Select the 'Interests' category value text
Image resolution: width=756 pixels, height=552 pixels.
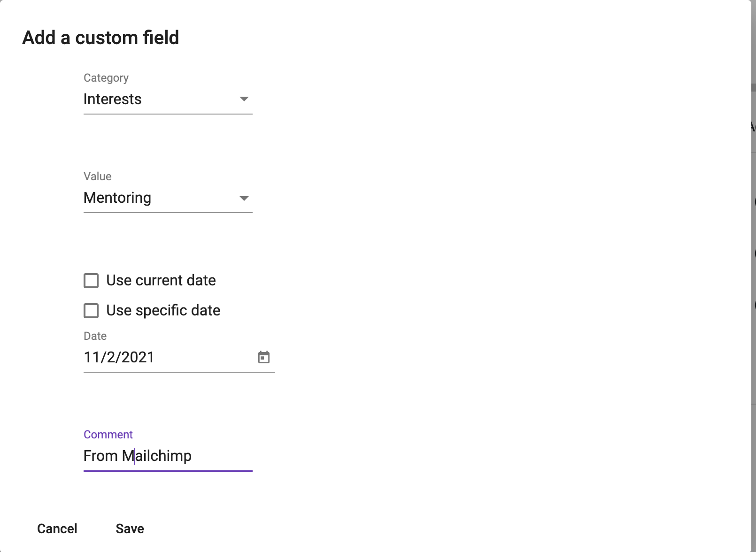(112, 99)
